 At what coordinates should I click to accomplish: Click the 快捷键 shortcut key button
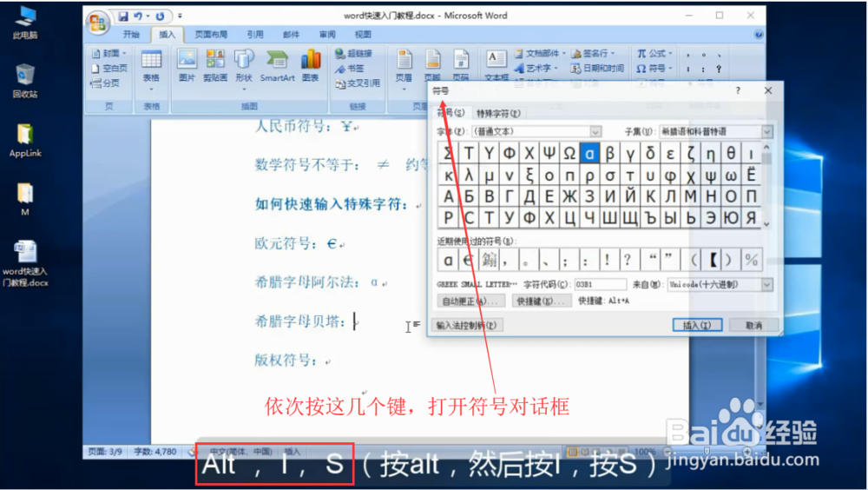pyautogui.click(x=541, y=301)
